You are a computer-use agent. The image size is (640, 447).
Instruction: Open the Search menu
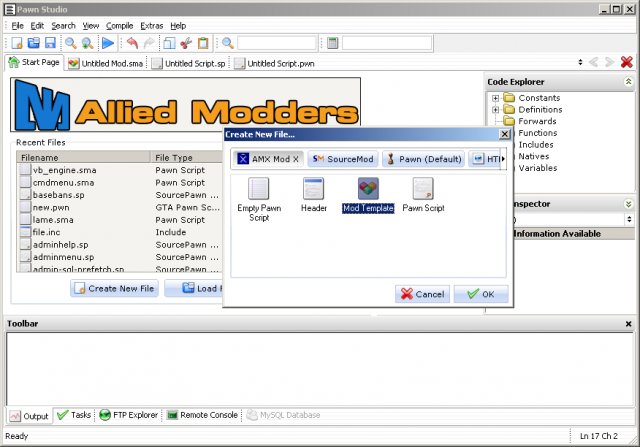point(63,26)
